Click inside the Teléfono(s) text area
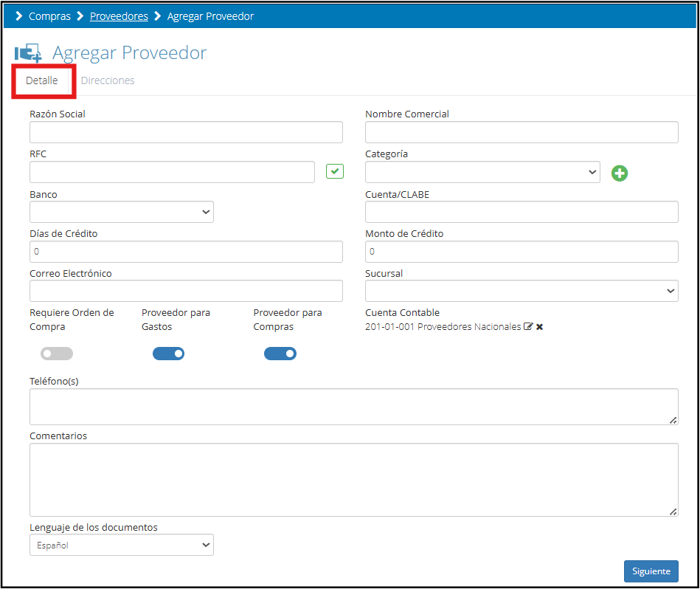700x592 pixels. click(x=353, y=407)
